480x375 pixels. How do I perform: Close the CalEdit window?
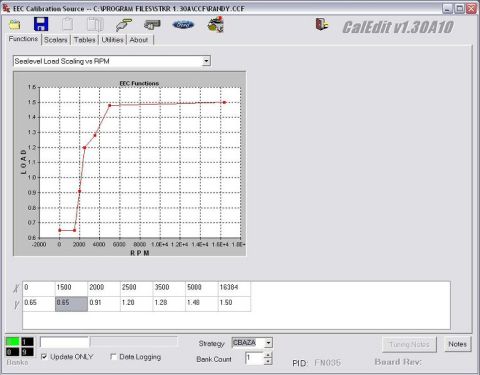coord(471,9)
